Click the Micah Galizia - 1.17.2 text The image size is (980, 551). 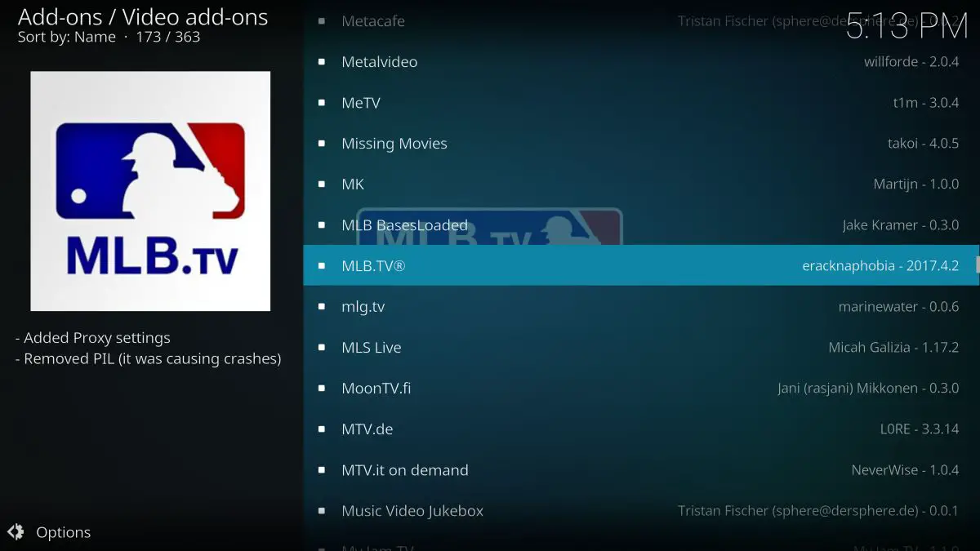(894, 348)
